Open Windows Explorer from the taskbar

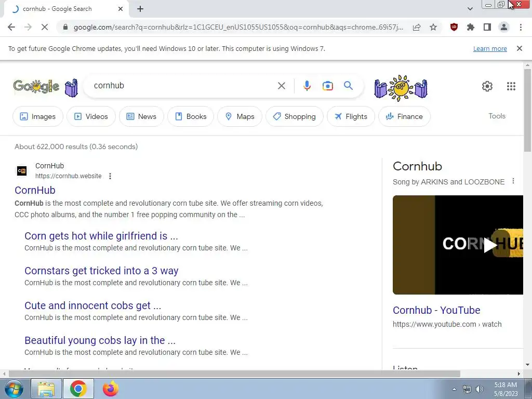pos(46,389)
